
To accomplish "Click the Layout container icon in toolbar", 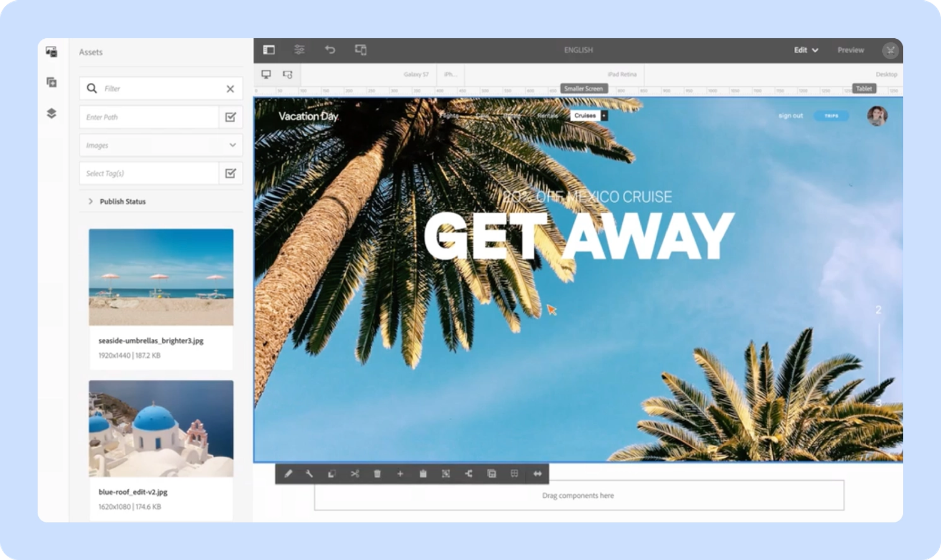I will click(492, 474).
